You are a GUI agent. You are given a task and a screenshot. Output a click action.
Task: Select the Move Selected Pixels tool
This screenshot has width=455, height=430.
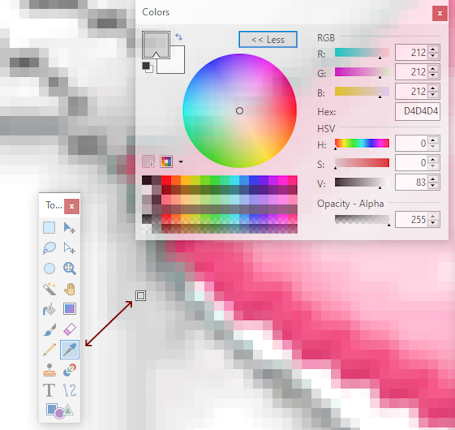[x=69, y=228]
